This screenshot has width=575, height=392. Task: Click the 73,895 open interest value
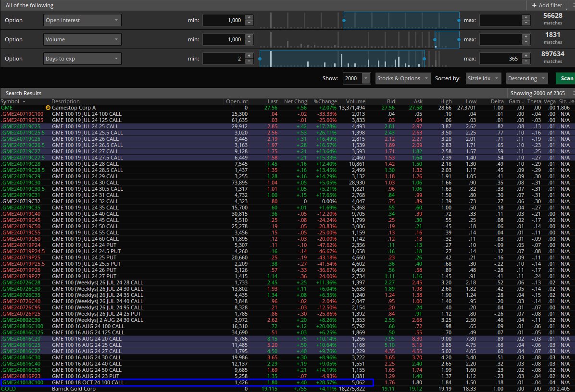pos(239,183)
